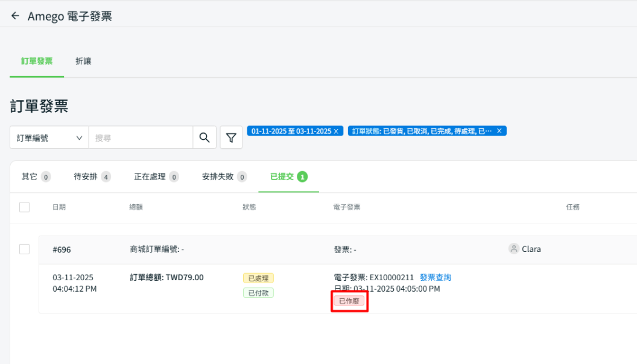
Task: Click the back arrow beside Amego 電子發票
Action: (15, 16)
